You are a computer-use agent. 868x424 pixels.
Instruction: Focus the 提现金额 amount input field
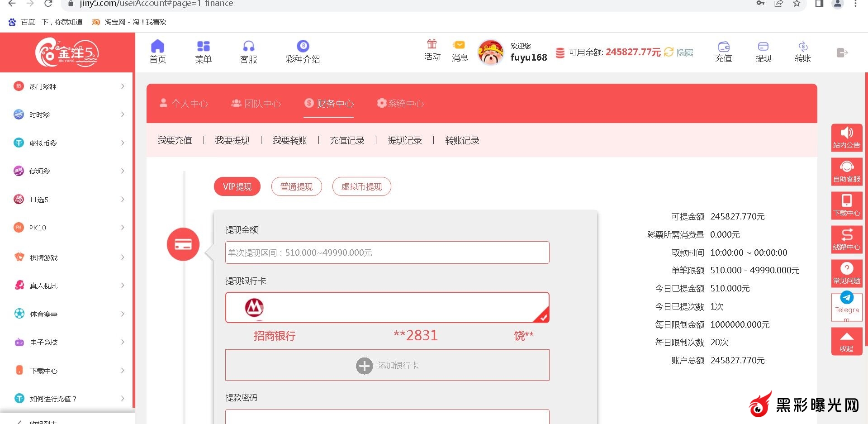387,252
